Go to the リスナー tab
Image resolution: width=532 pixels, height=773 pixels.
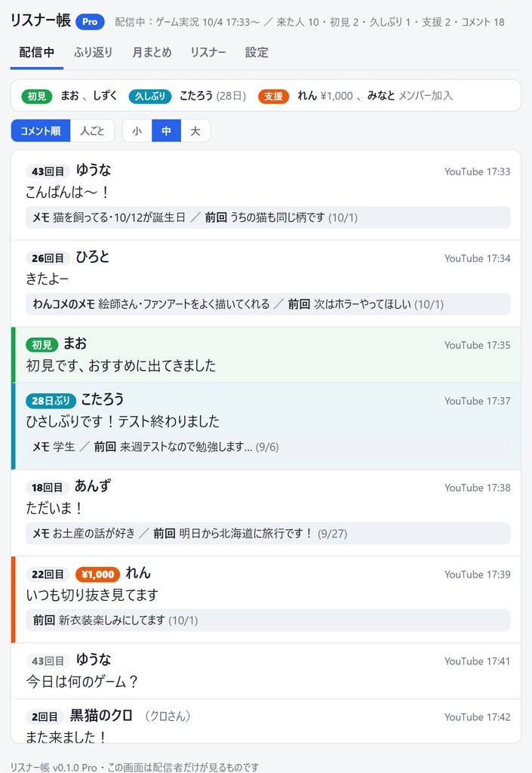(x=208, y=52)
